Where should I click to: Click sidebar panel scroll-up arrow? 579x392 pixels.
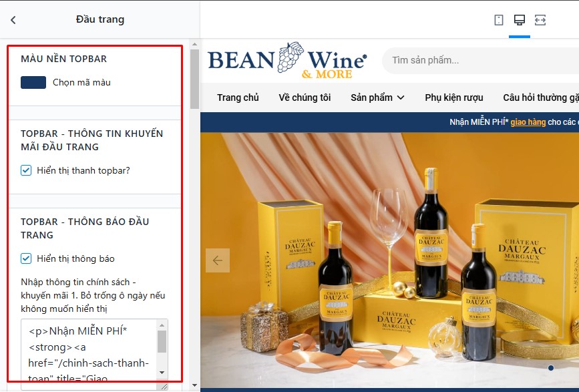[x=194, y=44]
